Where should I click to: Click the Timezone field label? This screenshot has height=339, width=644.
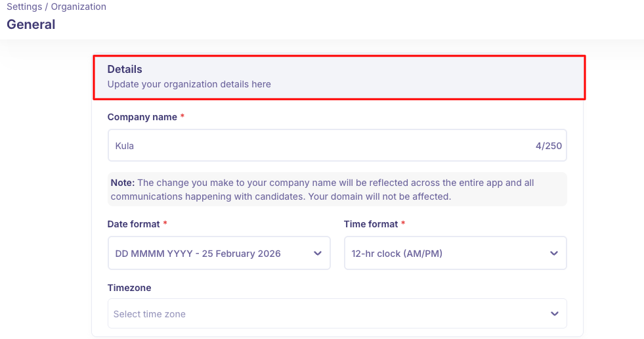click(129, 288)
